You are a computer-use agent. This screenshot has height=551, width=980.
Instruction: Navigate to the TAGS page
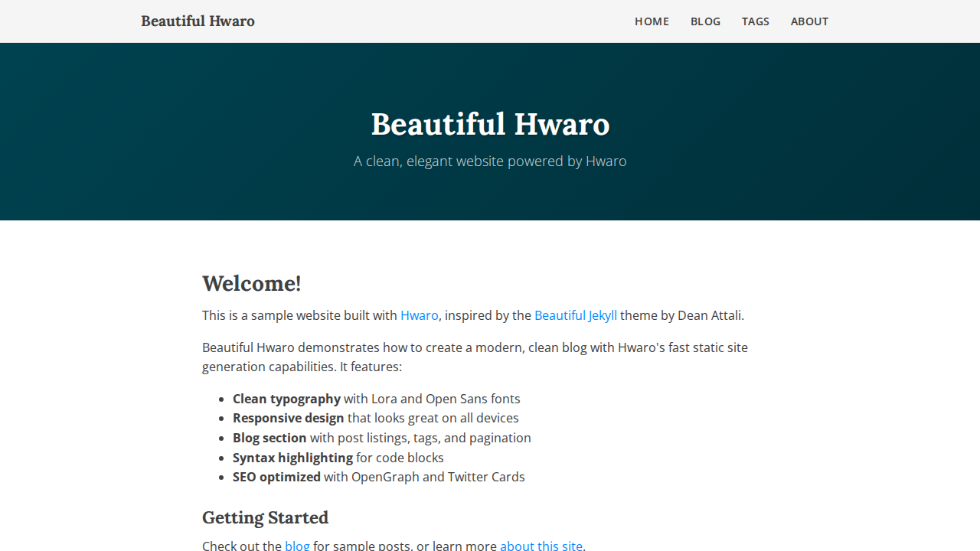[756, 21]
